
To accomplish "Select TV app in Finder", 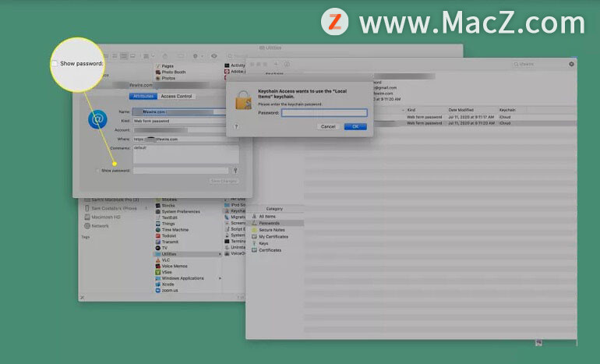I will point(164,248).
